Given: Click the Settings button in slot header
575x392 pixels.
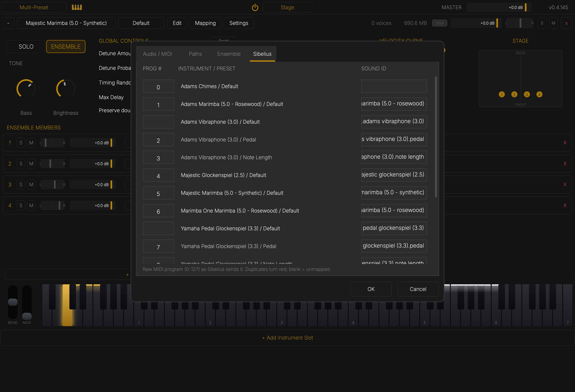Looking at the screenshot, I should point(239,23).
